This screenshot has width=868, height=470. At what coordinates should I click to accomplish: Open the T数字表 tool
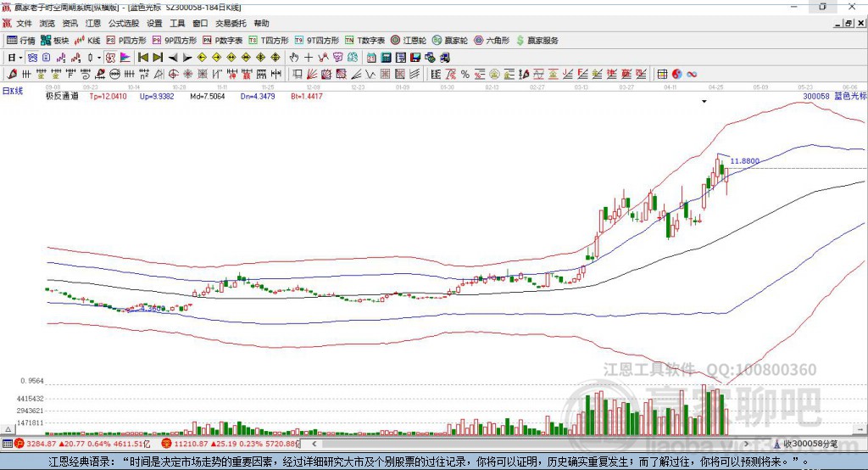[364, 41]
